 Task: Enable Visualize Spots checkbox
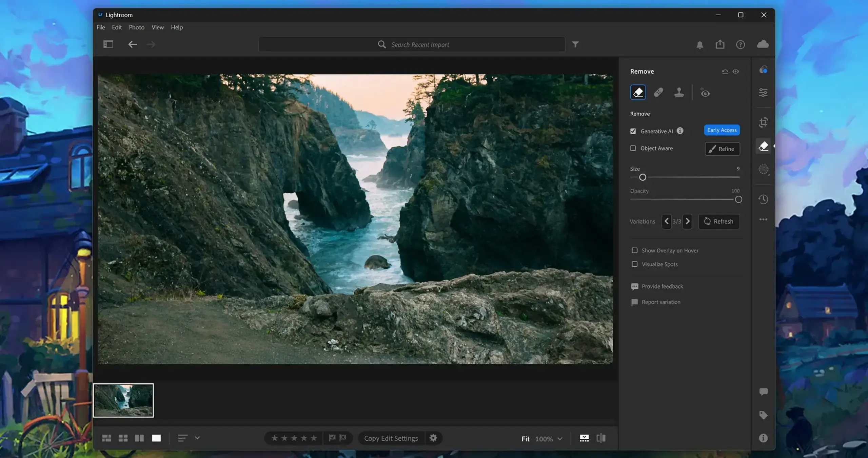pyautogui.click(x=634, y=264)
